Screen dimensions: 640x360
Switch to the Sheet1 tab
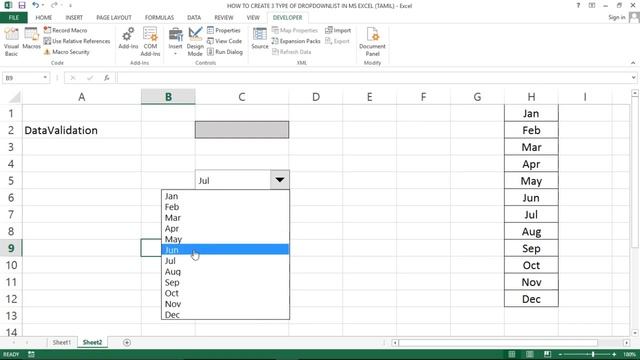(x=62, y=342)
